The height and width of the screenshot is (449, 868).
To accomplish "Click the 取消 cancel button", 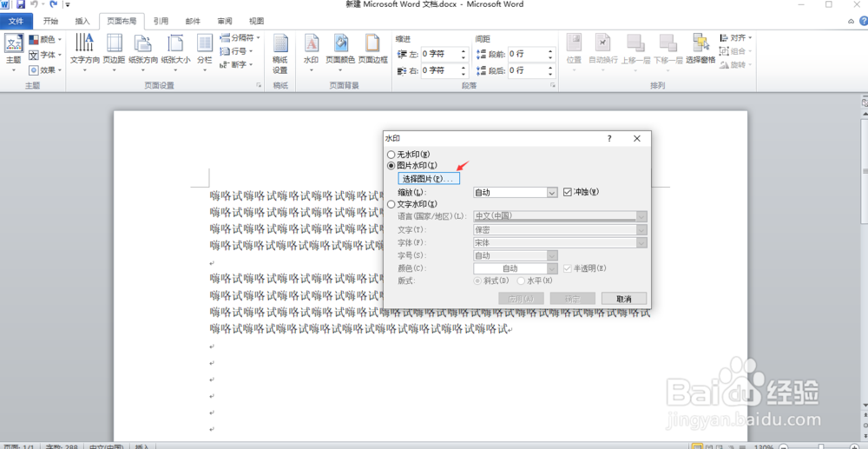I will 624,299.
